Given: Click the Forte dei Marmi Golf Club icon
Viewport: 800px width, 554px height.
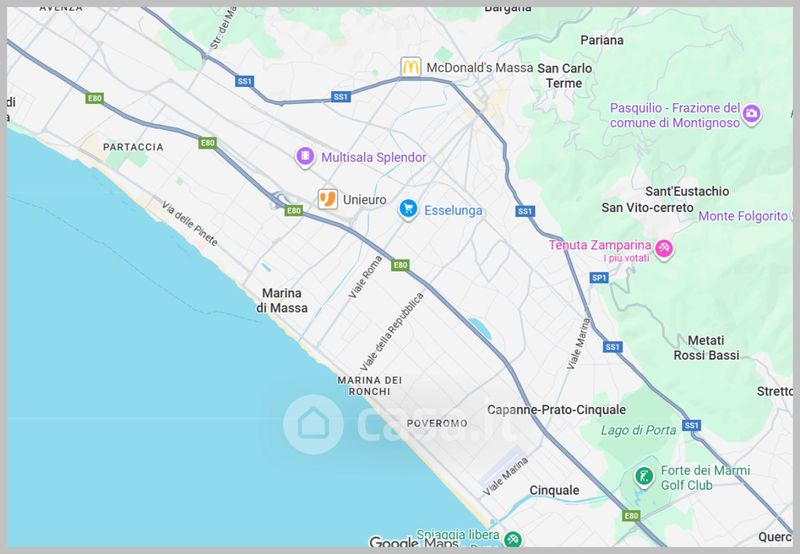Looking at the screenshot, I should (644, 477).
